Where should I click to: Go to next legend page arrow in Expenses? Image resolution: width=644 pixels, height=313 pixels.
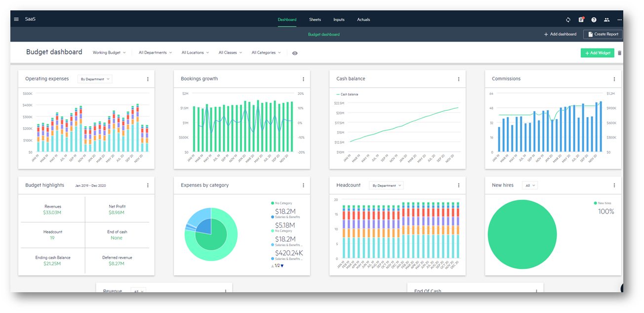click(282, 266)
